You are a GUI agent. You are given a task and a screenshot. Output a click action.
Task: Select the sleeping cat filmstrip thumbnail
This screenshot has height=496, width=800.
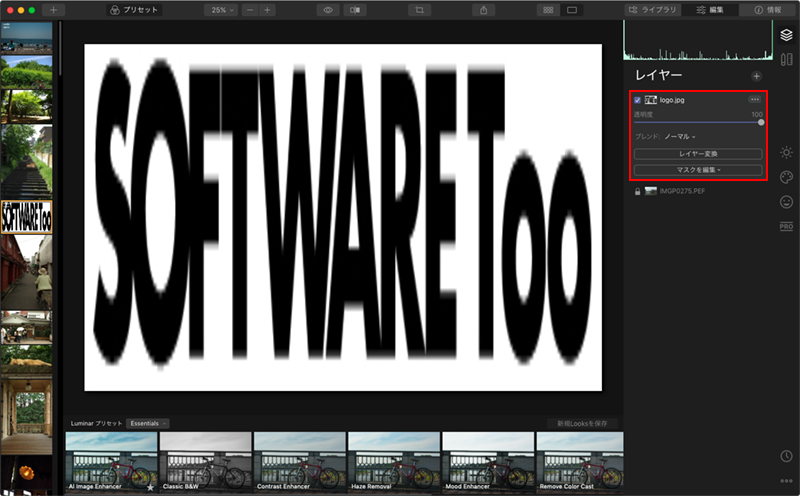(27, 361)
